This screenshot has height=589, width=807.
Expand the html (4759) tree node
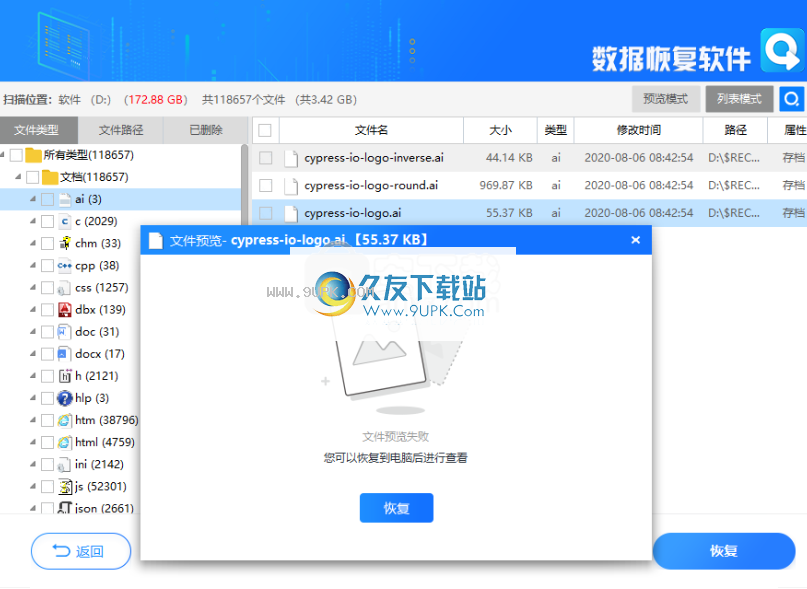pos(33,442)
